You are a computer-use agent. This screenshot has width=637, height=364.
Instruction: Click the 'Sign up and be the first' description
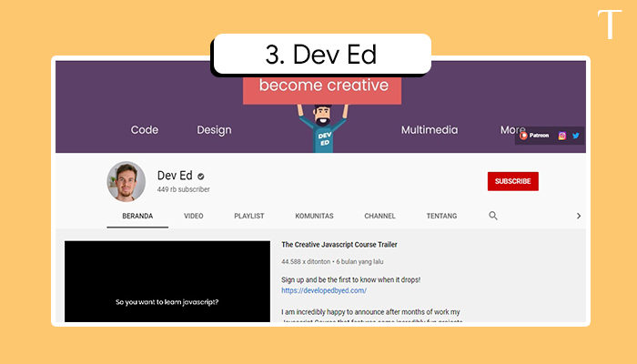click(350, 280)
